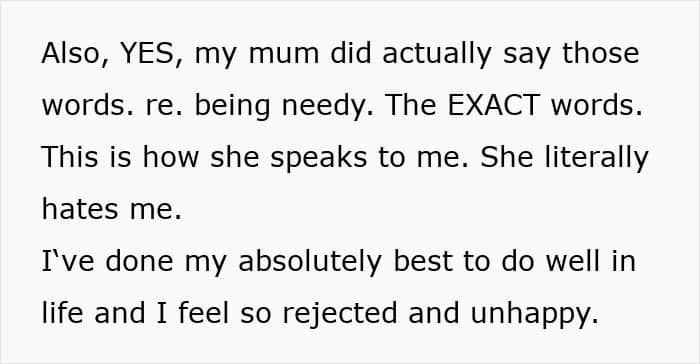This screenshot has width=700, height=364.
Task: Click the word "hates" in fourth line
Action: point(80,209)
